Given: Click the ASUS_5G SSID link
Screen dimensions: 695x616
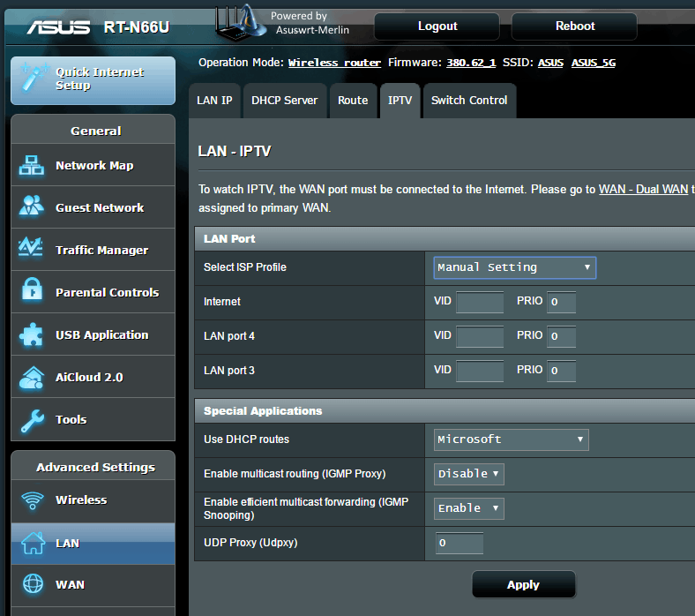Looking at the screenshot, I should (593, 63).
